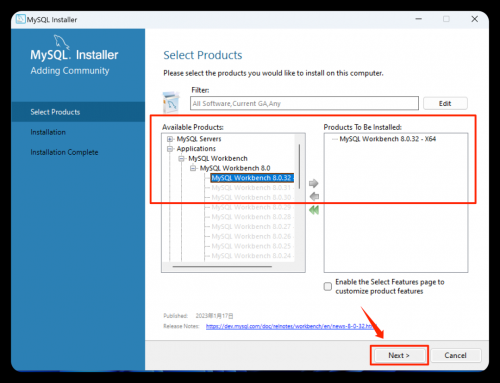The image size is (500, 383).
Task: Click the filter icon beside the Filter field
Action: click(x=171, y=102)
